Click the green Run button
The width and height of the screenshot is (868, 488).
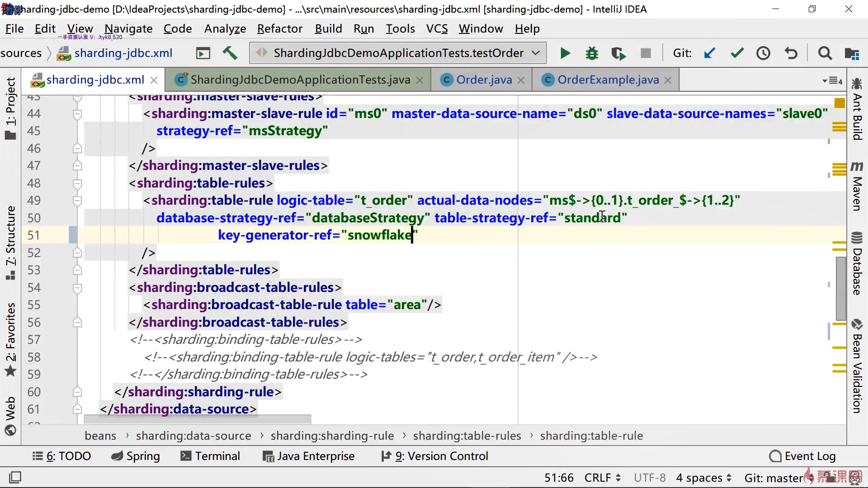[565, 53]
